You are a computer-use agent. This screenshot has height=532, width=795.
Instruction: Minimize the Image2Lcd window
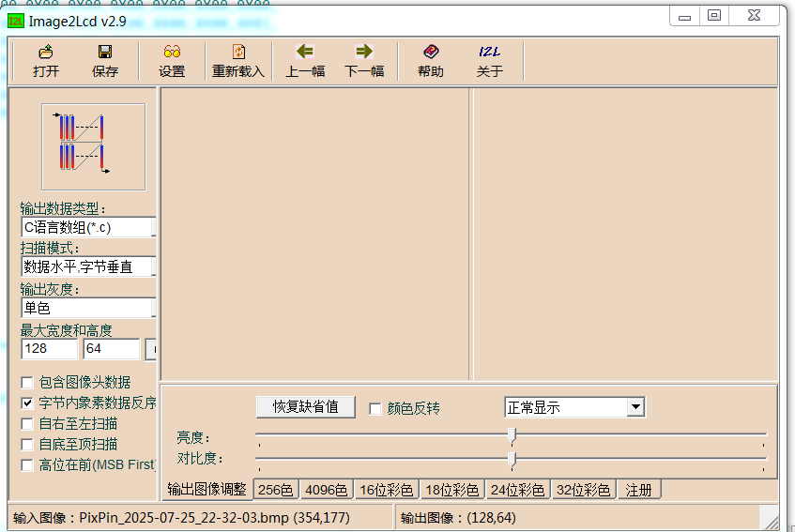coord(685,16)
